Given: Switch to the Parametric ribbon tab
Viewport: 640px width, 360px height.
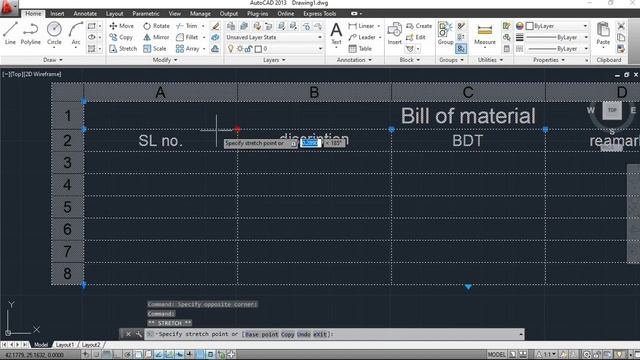Looking at the screenshot, I should click(146, 13).
